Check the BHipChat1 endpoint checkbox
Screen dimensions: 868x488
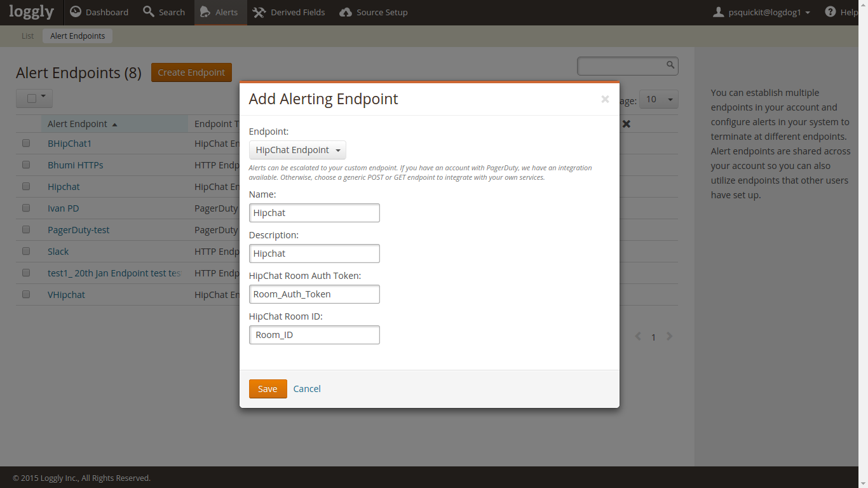point(26,144)
